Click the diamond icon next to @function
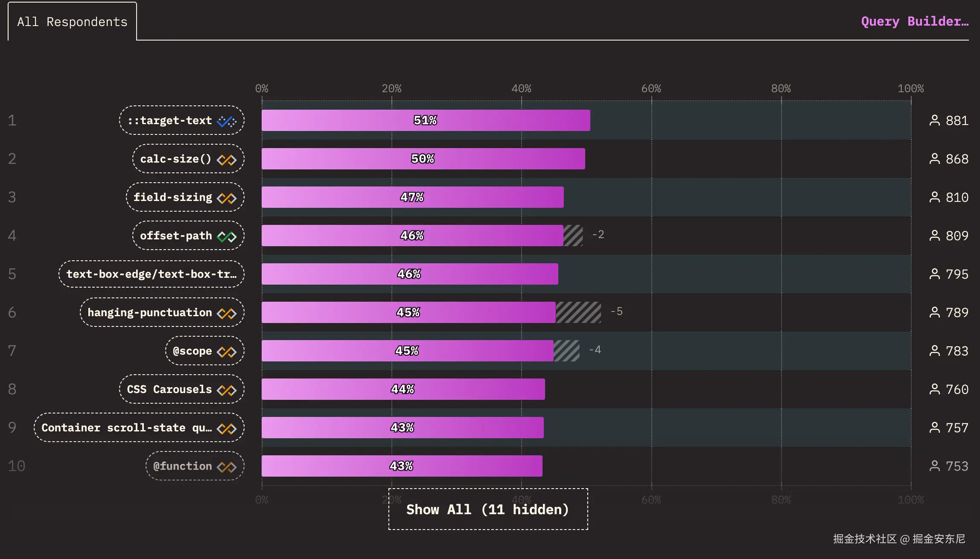The width and height of the screenshot is (980, 559). point(227,467)
